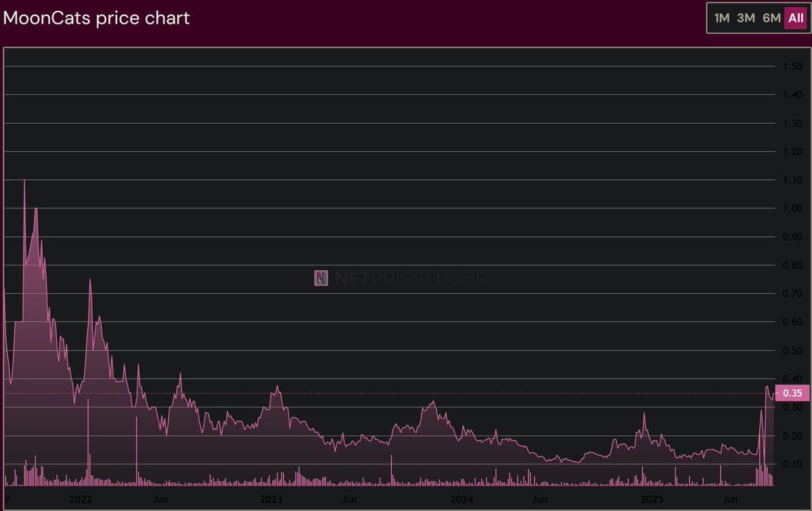The width and height of the screenshot is (812, 511).
Task: Click the 0.20 price axis label
Action: pyautogui.click(x=792, y=436)
